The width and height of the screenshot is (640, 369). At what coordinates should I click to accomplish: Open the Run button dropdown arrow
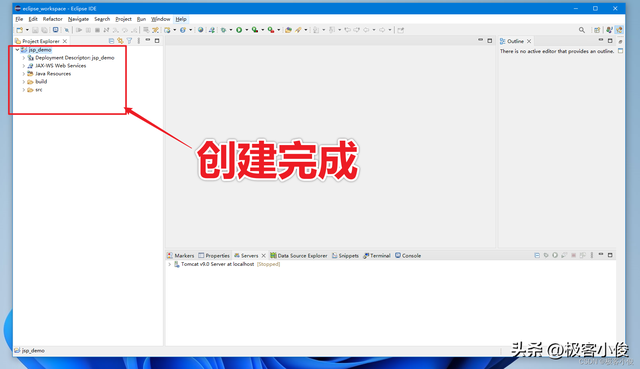(x=247, y=30)
